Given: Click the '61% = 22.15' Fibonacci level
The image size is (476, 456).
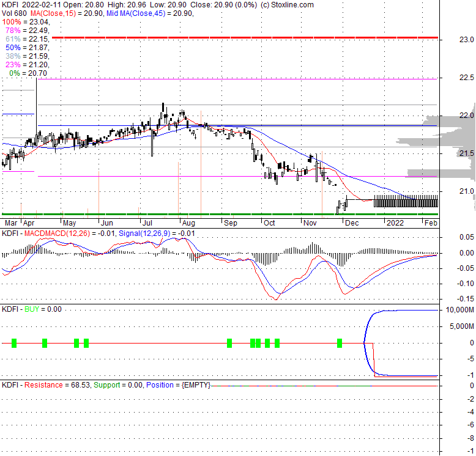Looking at the screenshot, I should coord(28,39).
